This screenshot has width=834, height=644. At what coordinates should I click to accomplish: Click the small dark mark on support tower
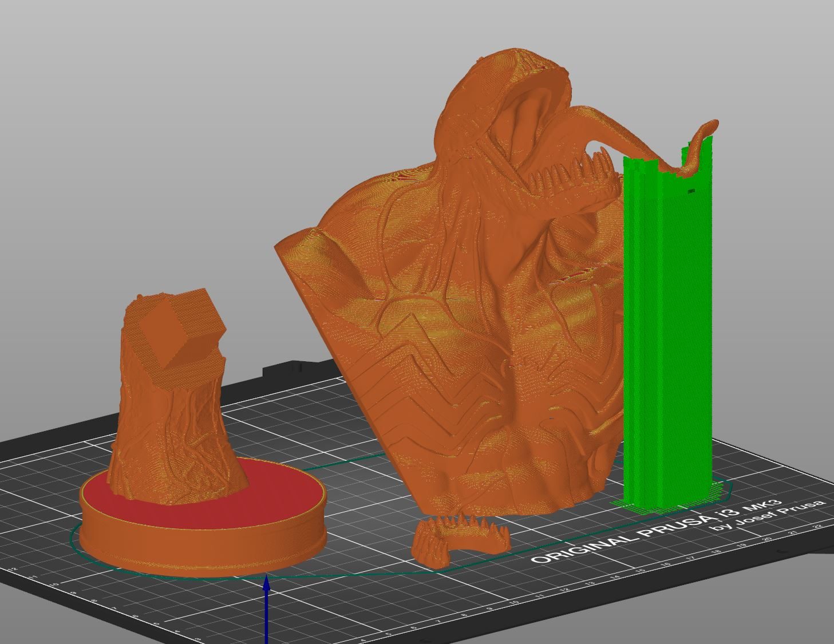click(691, 191)
